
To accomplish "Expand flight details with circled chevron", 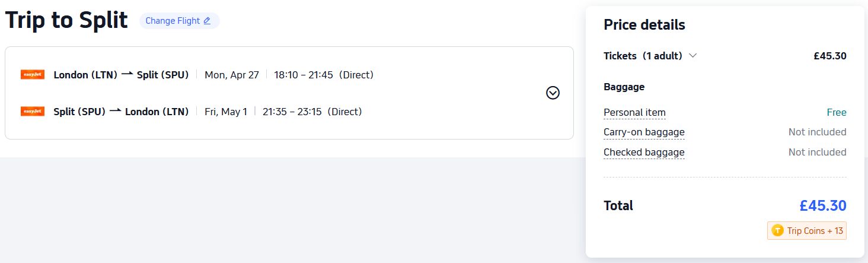I will point(553,93).
